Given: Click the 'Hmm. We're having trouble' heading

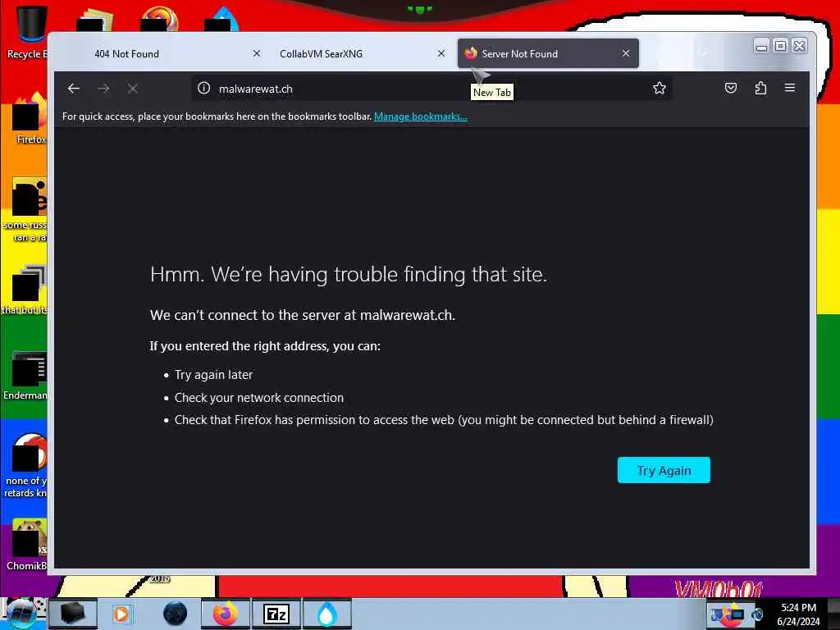Looking at the screenshot, I should click(x=348, y=274).
